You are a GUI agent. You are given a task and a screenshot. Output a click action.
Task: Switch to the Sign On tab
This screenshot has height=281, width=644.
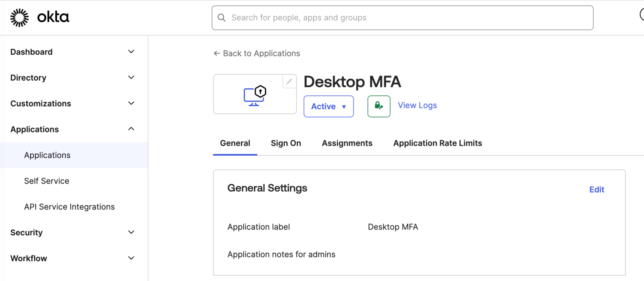pos(285,143)
